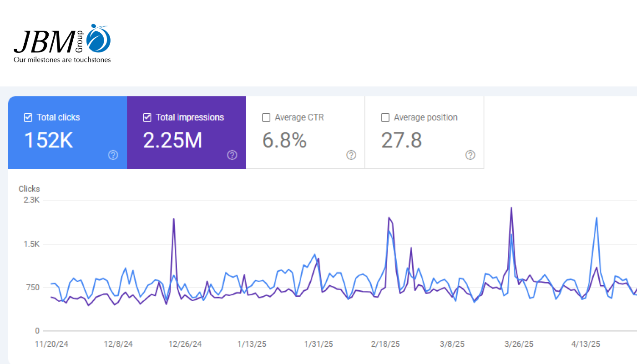Click the highest purple spike before 3/26/25

click(x=511, y=208)
